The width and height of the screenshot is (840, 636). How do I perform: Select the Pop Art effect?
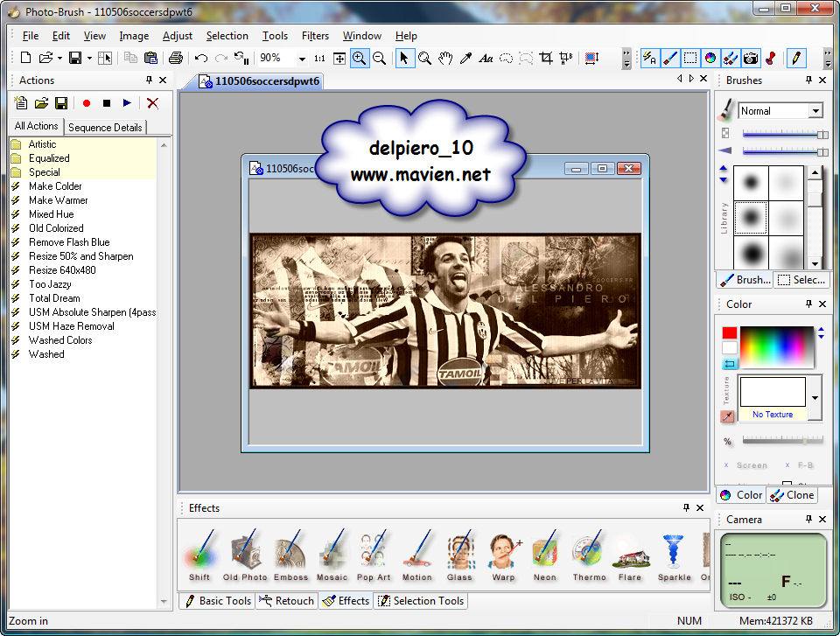[374, 555]
